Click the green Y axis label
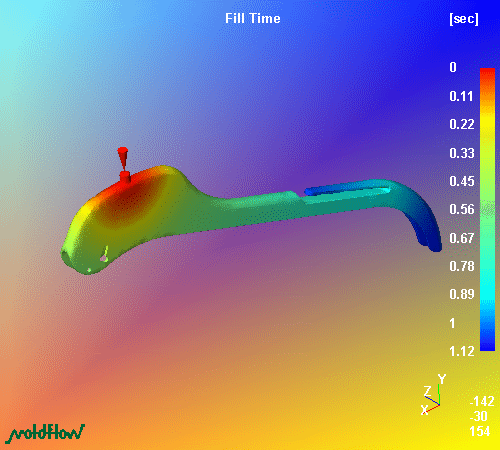Viewport: 500px width, 450px height. tap(442, 379)
